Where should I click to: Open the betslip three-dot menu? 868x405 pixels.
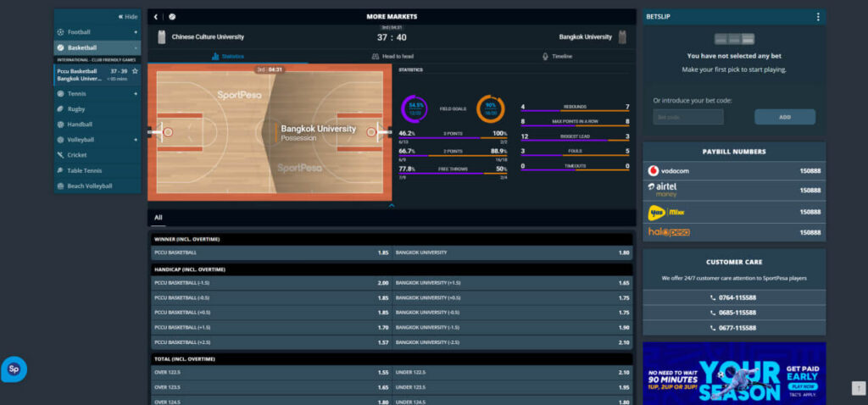818,17
